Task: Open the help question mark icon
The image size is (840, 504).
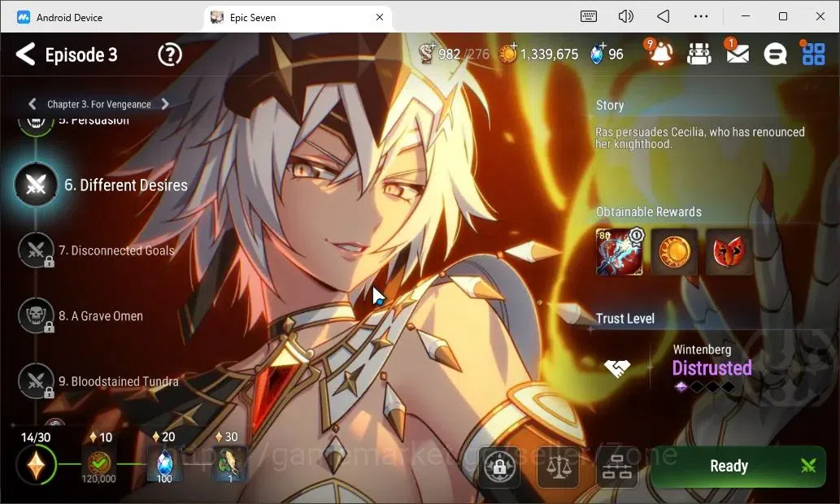Action: tap(170, 54)
